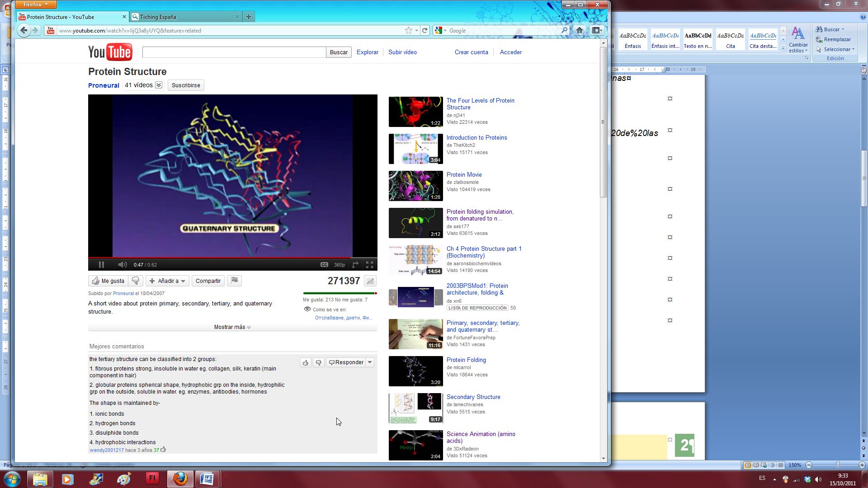Open the search engine selector dropdown
Viewport: 868px width, 488px height.
[x=440, y=31]
